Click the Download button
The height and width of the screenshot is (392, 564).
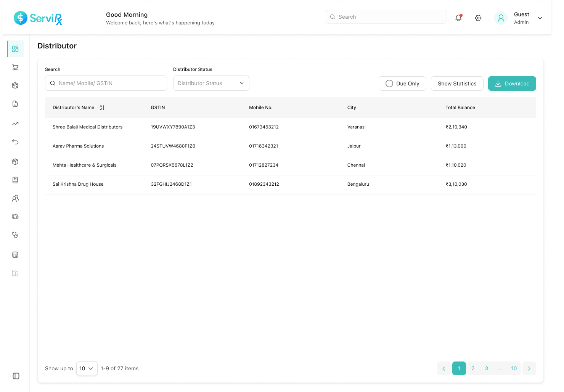[512, 84]
